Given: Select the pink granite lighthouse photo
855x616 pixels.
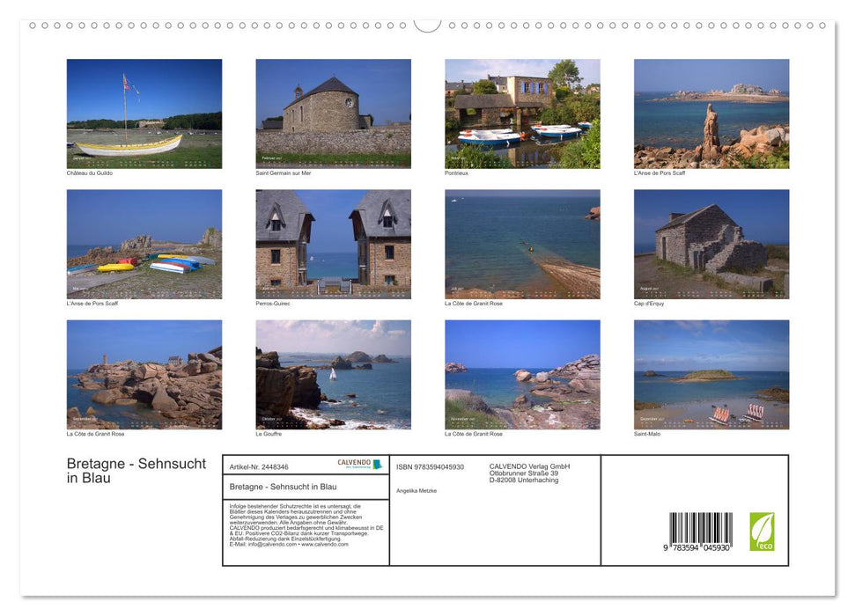Looking at the screenshot, I should pyautogui.click(x=144, y=375).
